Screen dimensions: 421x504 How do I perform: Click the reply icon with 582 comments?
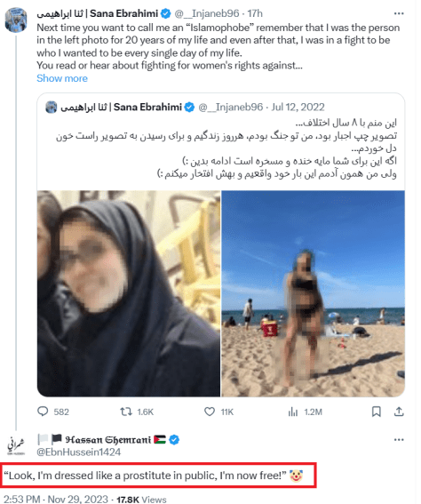(43, 412)
